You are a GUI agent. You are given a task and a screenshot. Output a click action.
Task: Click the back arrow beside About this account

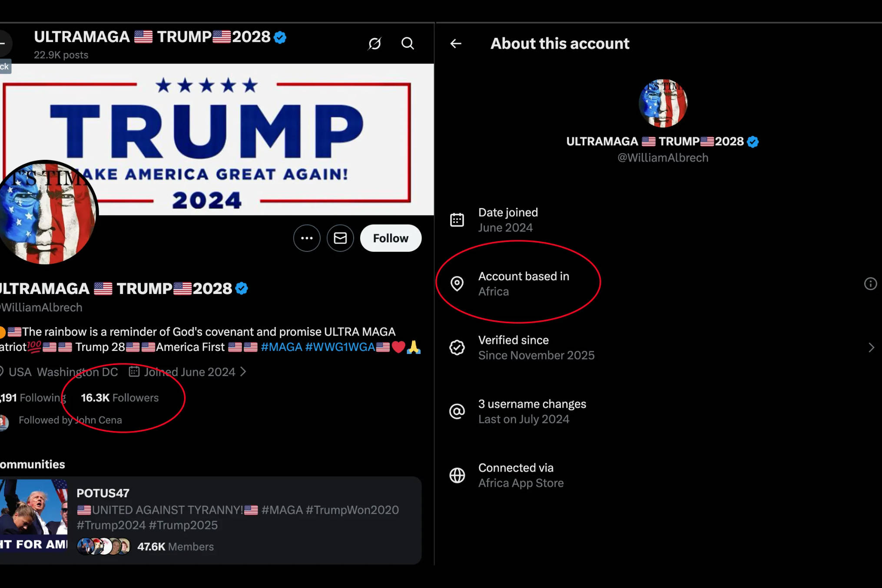pos(456,43)
